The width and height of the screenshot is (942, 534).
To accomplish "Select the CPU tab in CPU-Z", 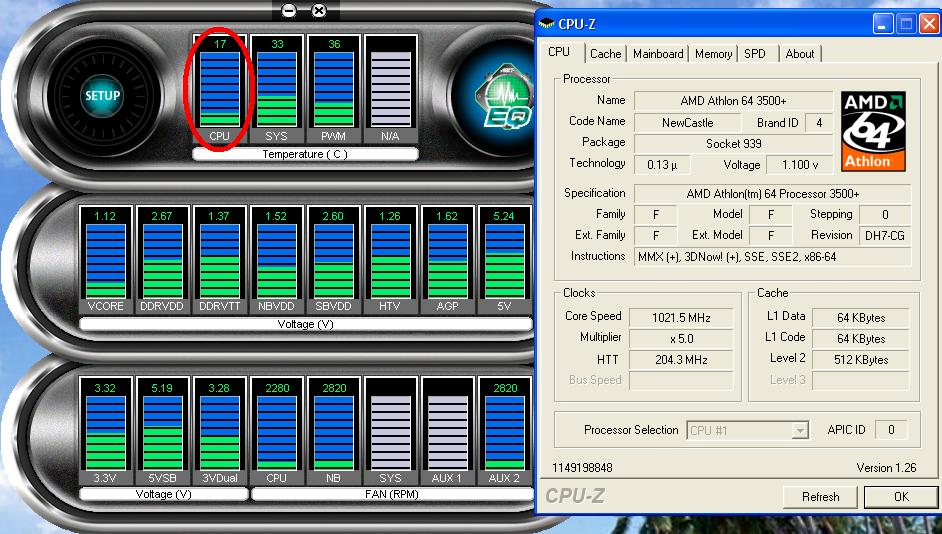I will click(559, 52).
